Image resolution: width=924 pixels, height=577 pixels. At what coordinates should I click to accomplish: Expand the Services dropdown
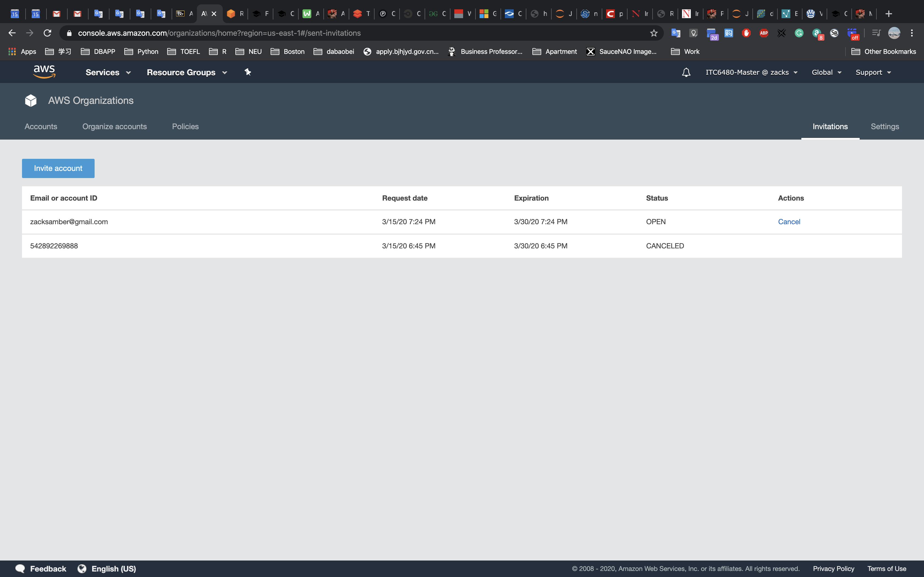coord(108,73)
